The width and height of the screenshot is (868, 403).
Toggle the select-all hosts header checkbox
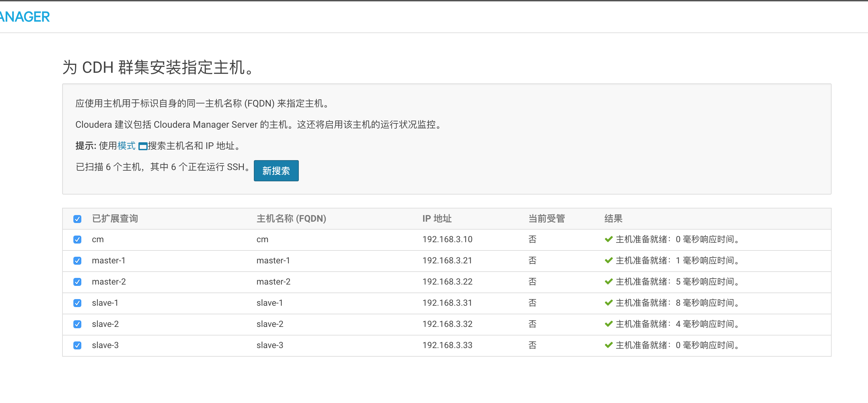coord(77,219)
